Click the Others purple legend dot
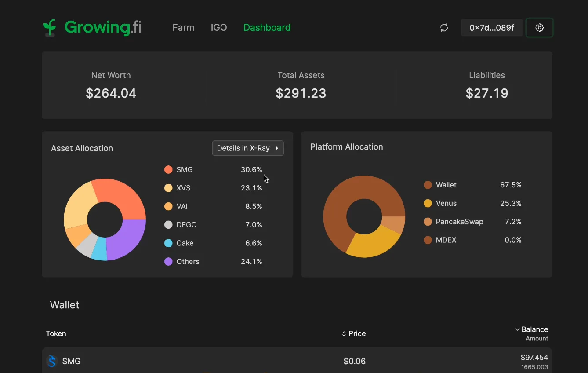The image size is (588, 373). click(x=168, y=262)
